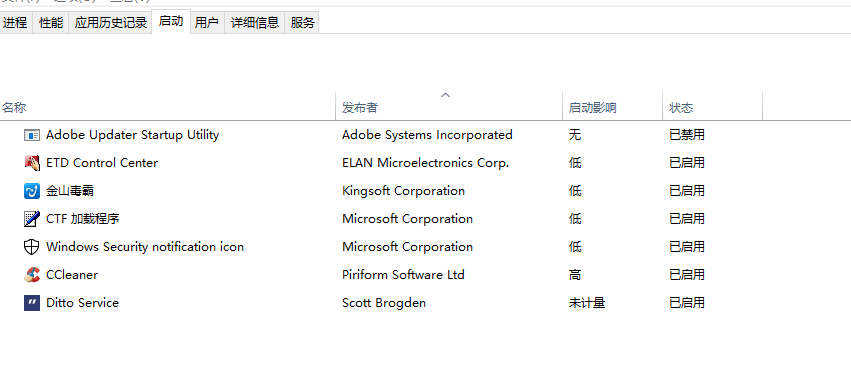Select the 启动 tab
Viewport: 851px width, 381px height.
tap(171, 22)
